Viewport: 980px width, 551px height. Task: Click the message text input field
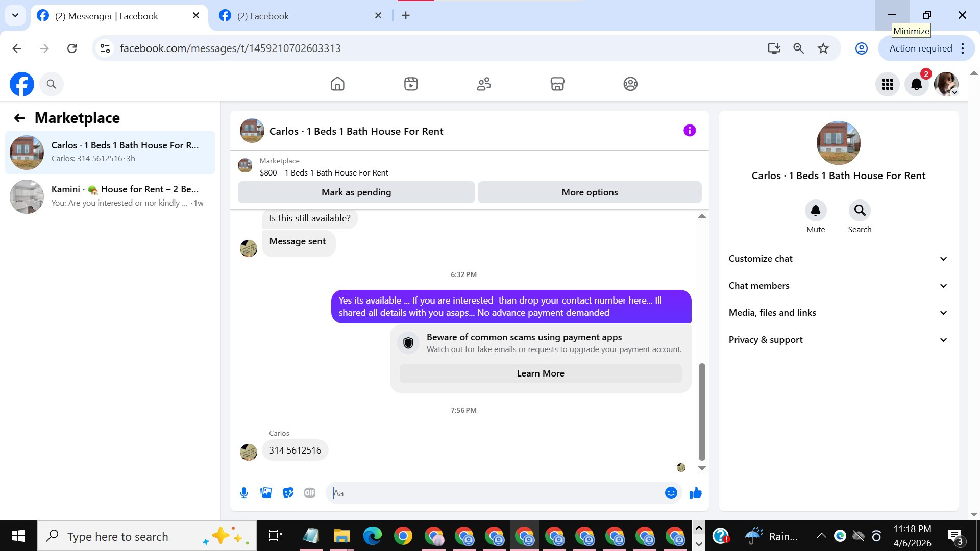pos(496,493)
